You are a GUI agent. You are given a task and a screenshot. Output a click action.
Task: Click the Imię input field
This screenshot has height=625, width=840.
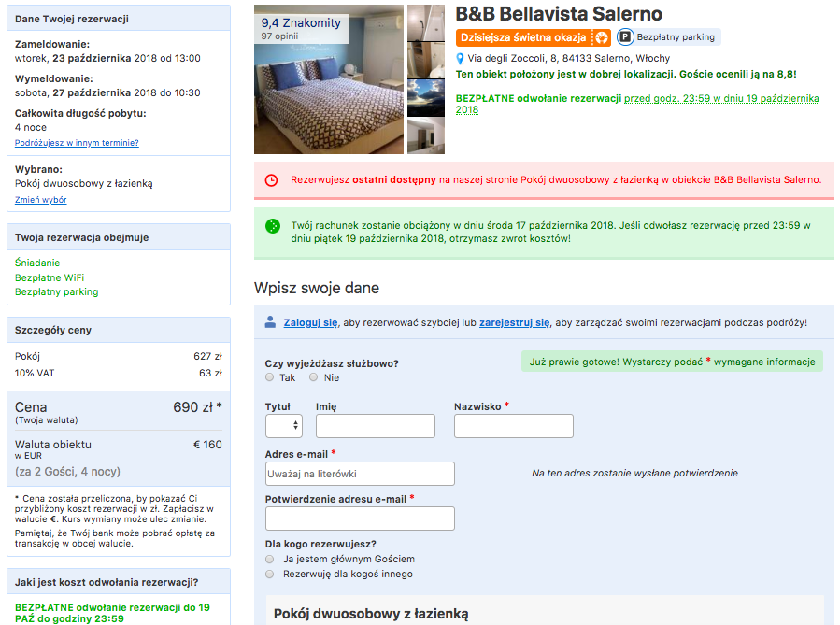pos(375,426)
